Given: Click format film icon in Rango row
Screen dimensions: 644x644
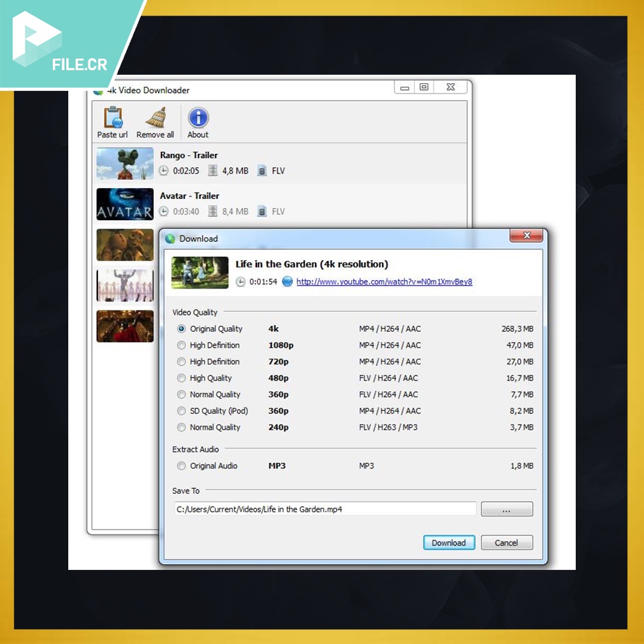Looking at the screenshot, I should click(x=261, y=171).
